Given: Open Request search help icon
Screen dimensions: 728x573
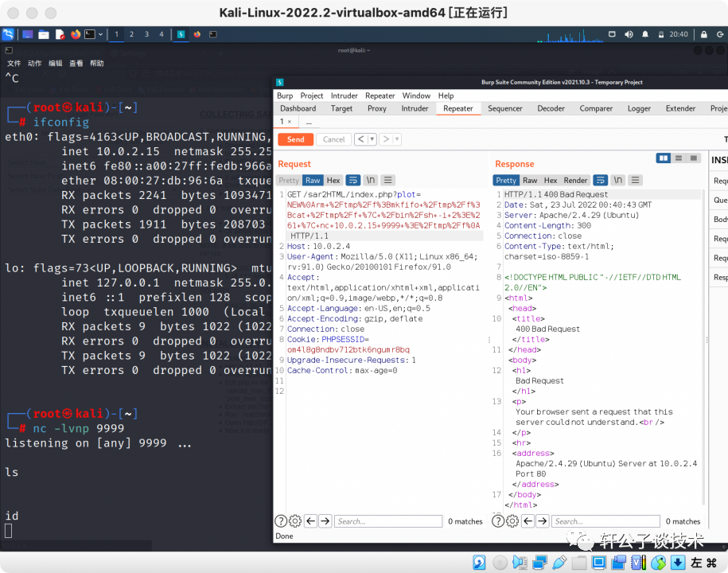Looking at the screenshot, I should (281, 521).
